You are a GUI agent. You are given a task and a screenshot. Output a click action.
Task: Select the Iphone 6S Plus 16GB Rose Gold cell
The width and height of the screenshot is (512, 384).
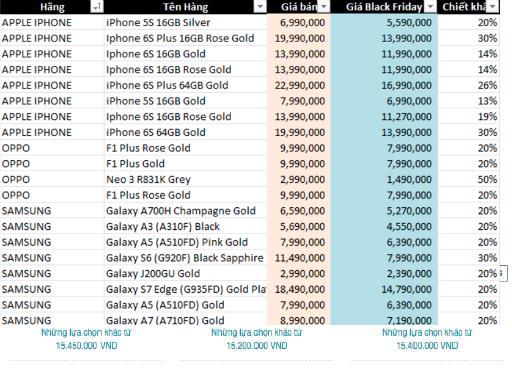[x=186, y=38]
